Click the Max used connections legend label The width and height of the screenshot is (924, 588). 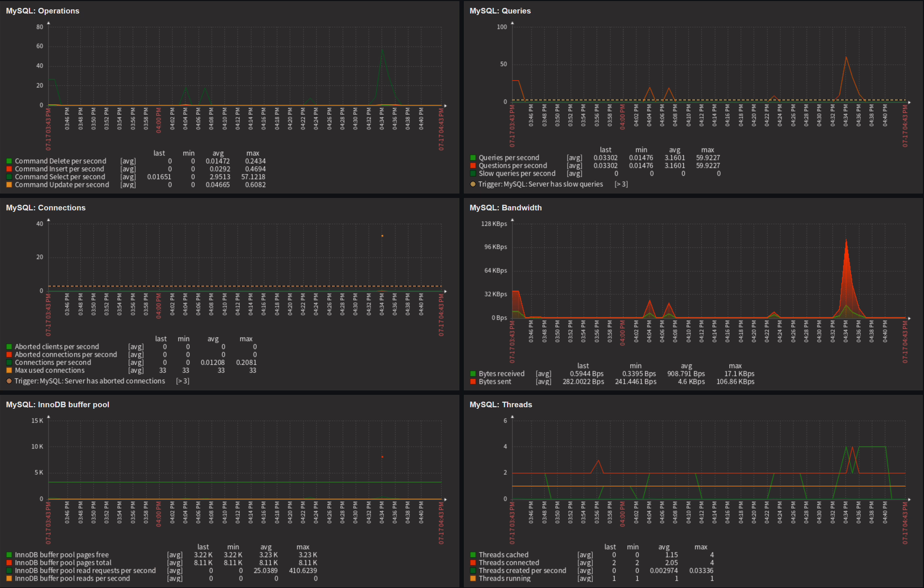50,370
